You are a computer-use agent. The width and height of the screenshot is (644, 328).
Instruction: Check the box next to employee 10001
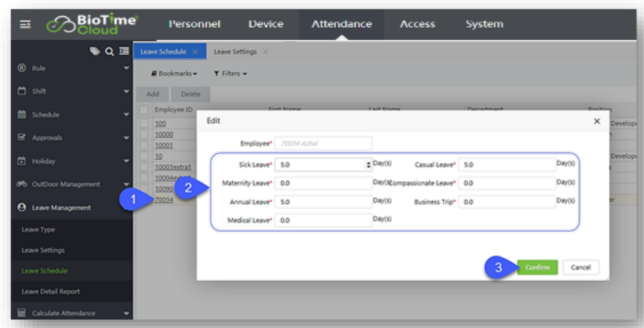[144, 145]
